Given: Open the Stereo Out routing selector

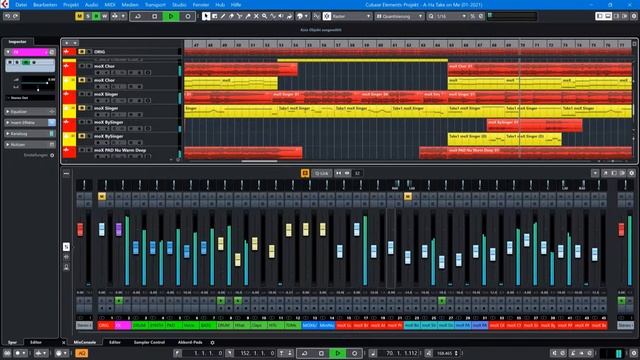Looking at the screenshot, I should coord(30,98).
